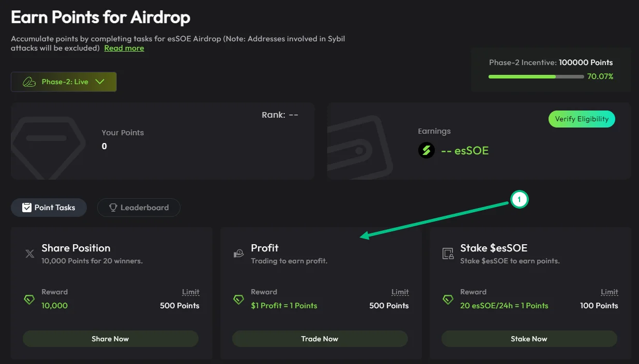The height and width of the screenshot is (364, 639).
Task: Click the hand-coin icon beside Profit
Action: tap(238, 254)
